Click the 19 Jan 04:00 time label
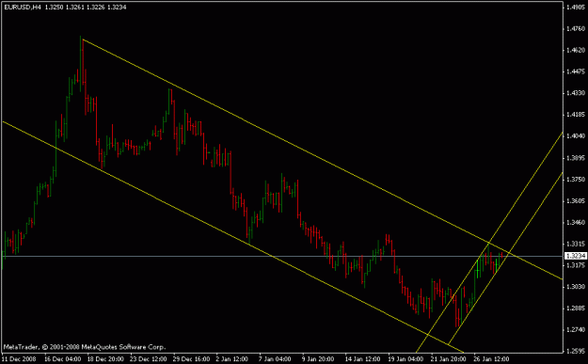Screen dimensions: 588x364 [406, 359]
